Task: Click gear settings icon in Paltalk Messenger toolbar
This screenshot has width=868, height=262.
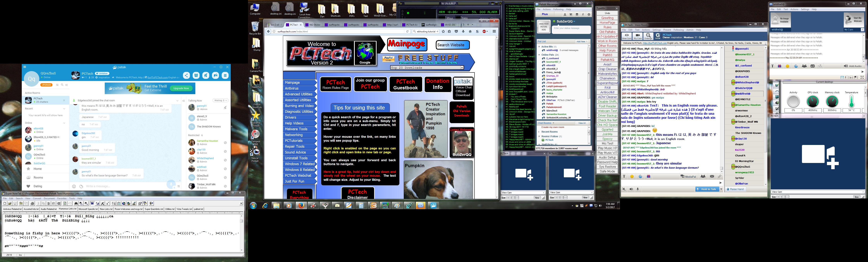Action: (x=589, y=15)
